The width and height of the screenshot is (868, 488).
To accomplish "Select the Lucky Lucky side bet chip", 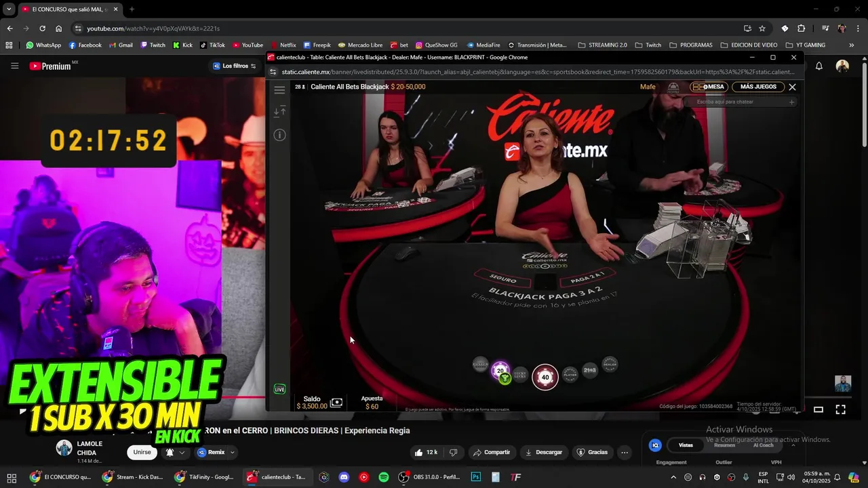I will (x=521, y=375).
